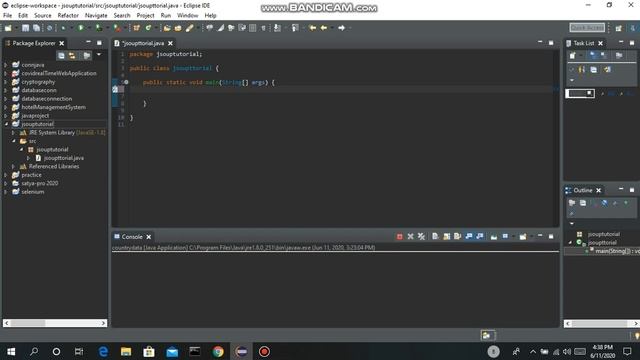Navigate to last edit location arrow
Screen dimensions: 640x360
click(x=313, y=28)
